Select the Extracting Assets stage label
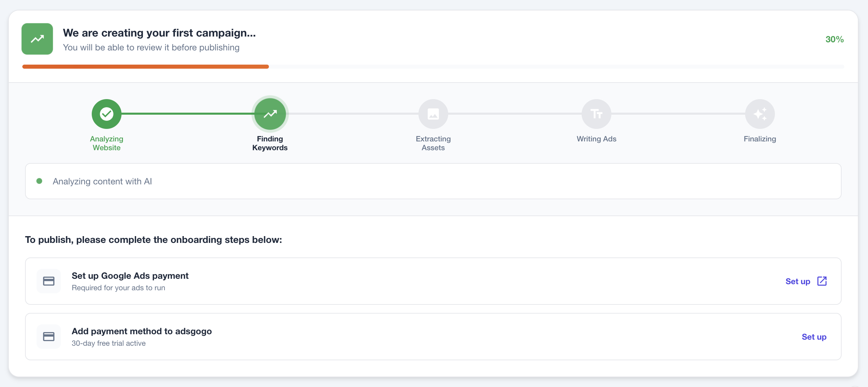The image size is (868, 387). [x=433, y=143]
